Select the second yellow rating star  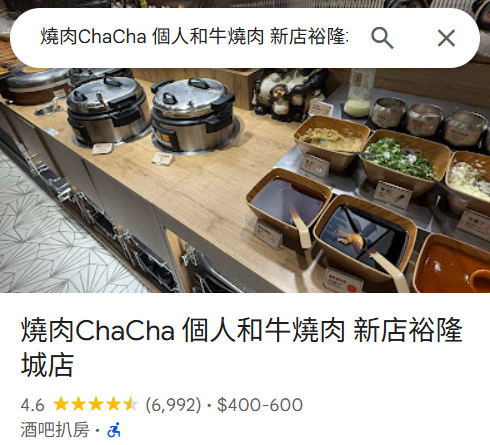click(78, 404)
